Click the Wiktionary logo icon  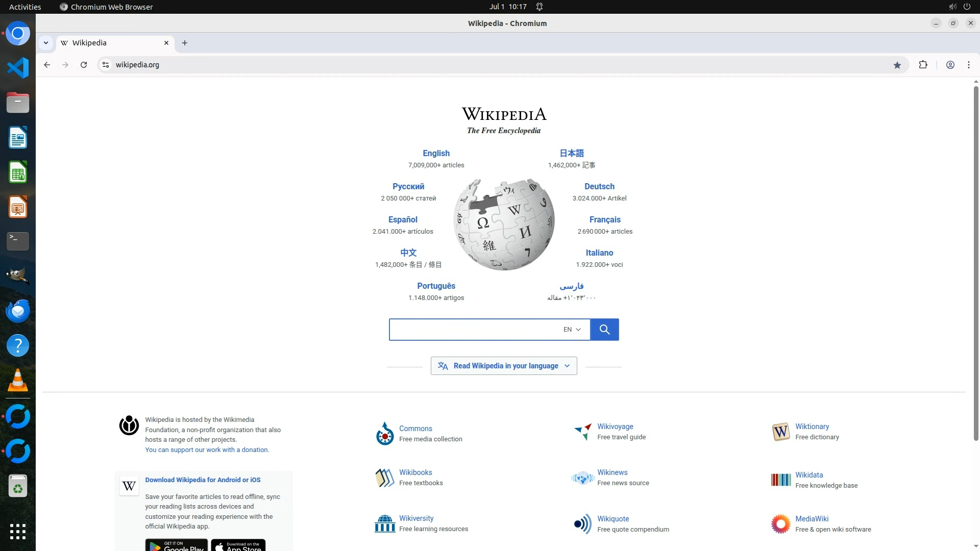780,432
